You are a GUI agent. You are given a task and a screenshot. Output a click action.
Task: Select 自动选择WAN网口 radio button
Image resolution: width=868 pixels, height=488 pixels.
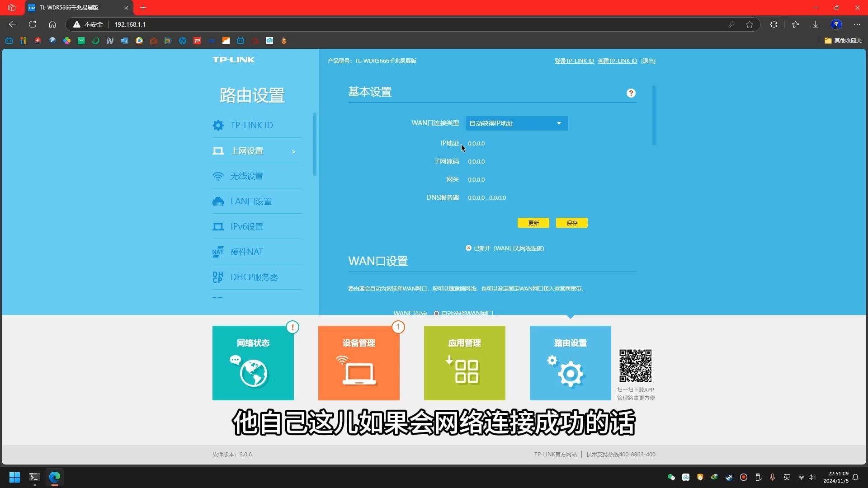click(x=436, y=313)
